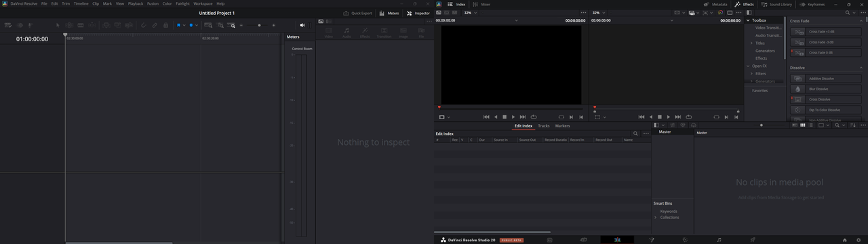Select the Cross Fade +3 dB effect
This screenshot has height=244, width=868.
click(x=826, y=31)
